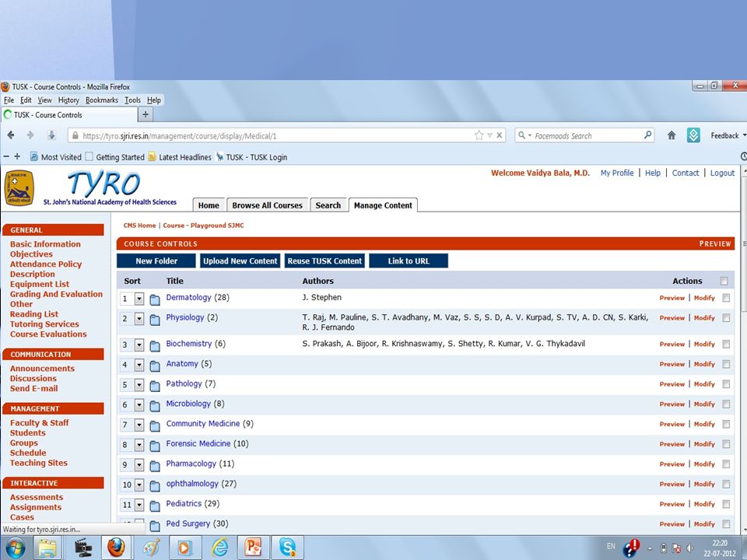
Task: Click the Latest Headlines feed icon
Action: point(152,156)
